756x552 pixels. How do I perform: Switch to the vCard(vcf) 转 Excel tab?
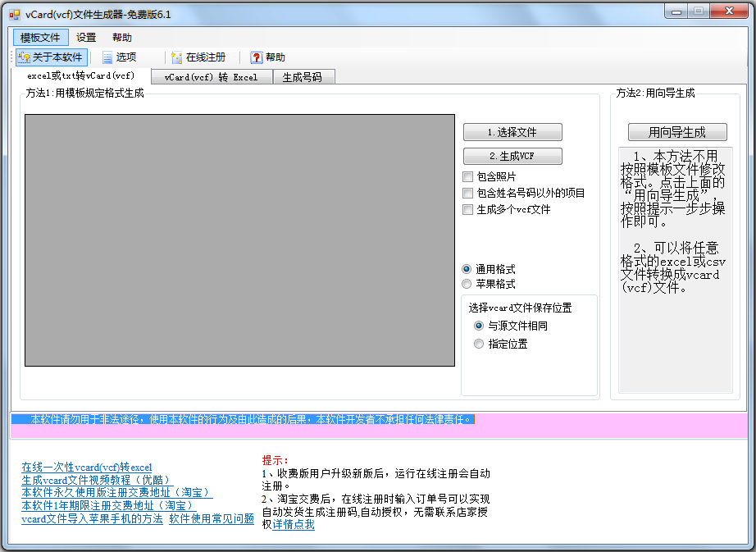[x=212, y=77]
